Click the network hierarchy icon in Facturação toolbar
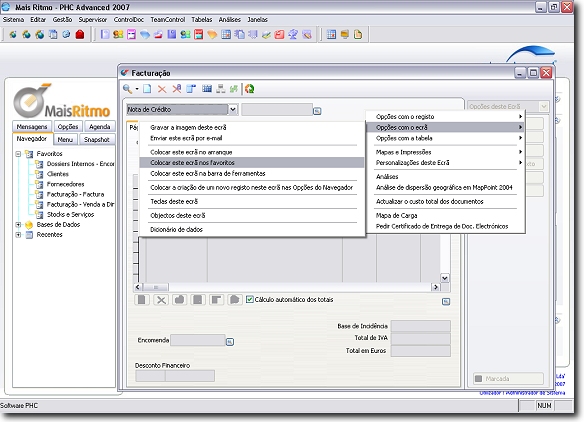 (221, 89)
